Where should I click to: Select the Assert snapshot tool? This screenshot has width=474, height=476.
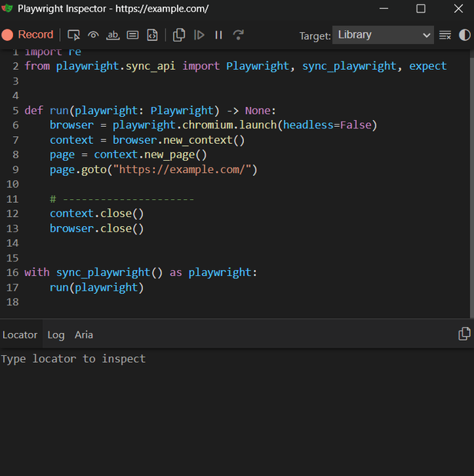[152, 35]
